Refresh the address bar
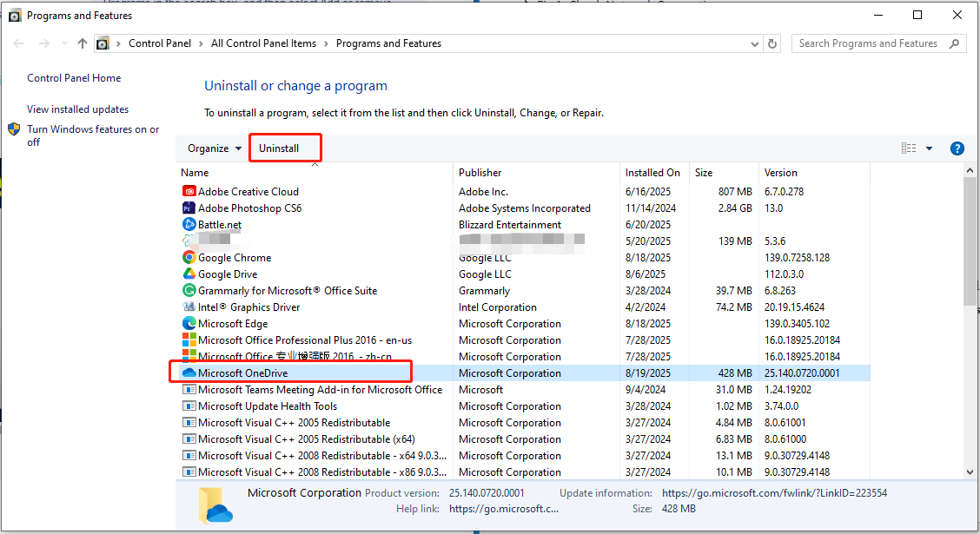The width and height of the screenshot is (980, 534). click(772, 43)
